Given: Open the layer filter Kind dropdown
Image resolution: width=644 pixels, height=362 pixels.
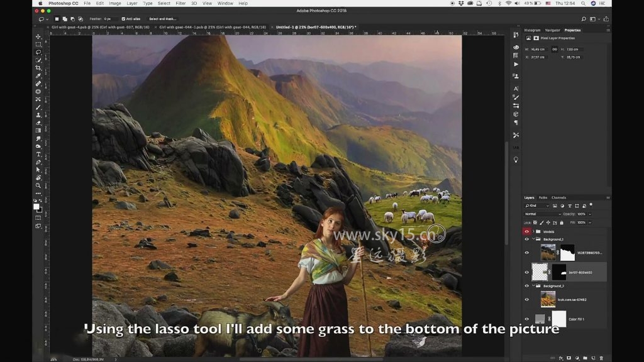Looking at the screenshot, I should [537, 206].
